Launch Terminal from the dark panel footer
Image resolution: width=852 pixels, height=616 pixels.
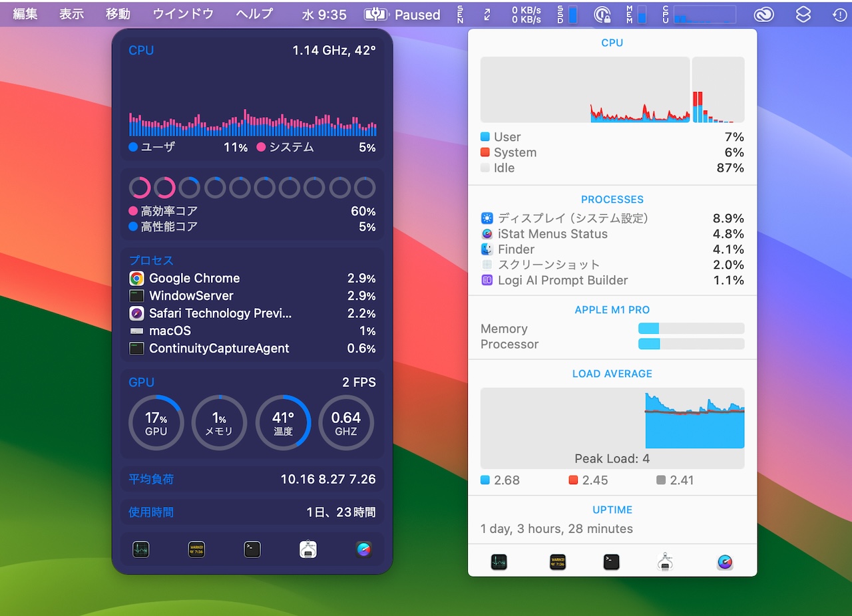click(x=252, y=549)
